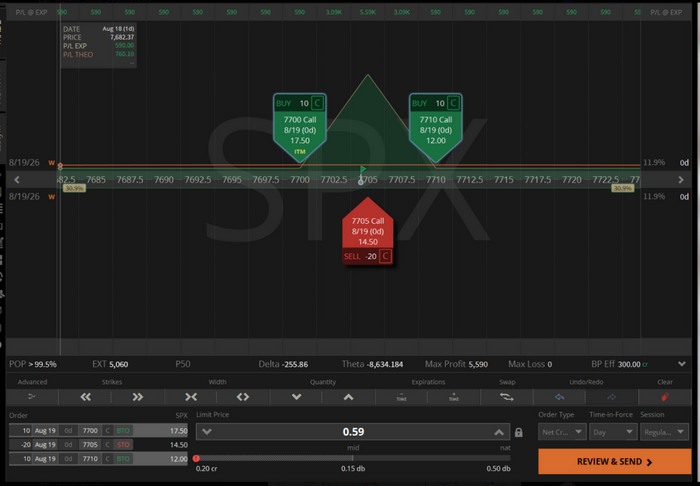This screenshot has height=486, width=700.
Task: Shift strikes down with double-left arrows
Action: tap(85, 397)
